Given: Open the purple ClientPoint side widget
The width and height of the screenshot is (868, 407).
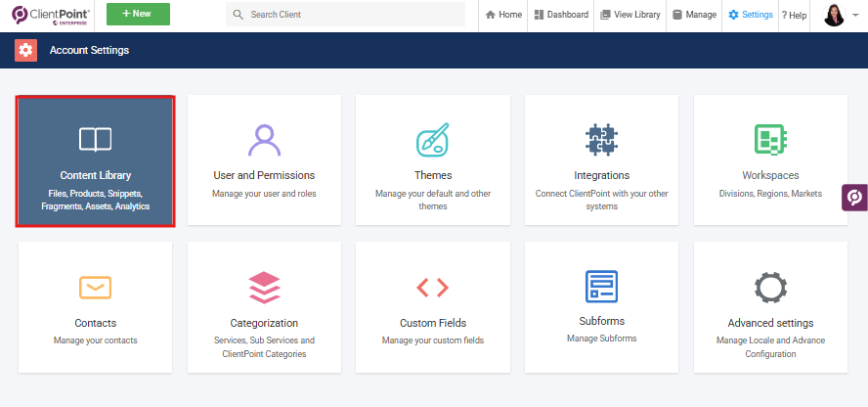Looking at the screenshot, I should [854, 198].
